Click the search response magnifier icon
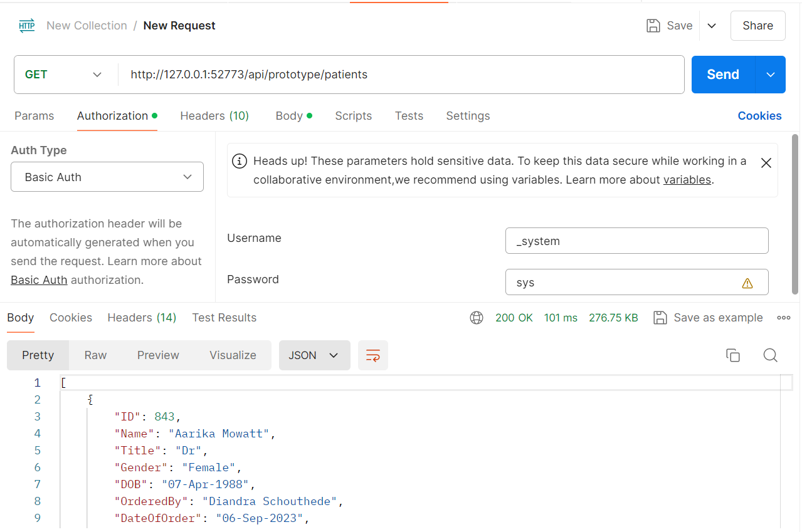802x532 pixels. click(x=770, y=355)
